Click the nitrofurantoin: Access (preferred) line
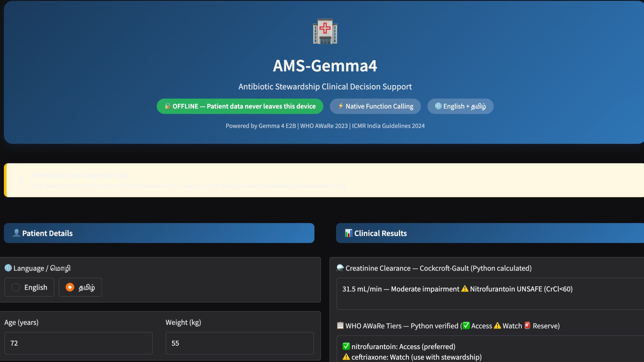644x362 pixels. tap(399, 346)
